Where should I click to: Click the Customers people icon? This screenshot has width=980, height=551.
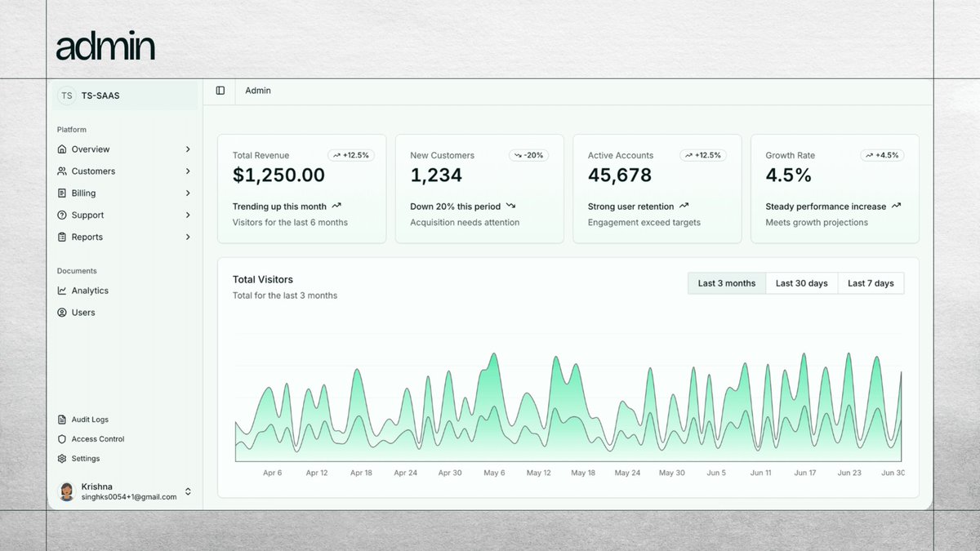62,171
